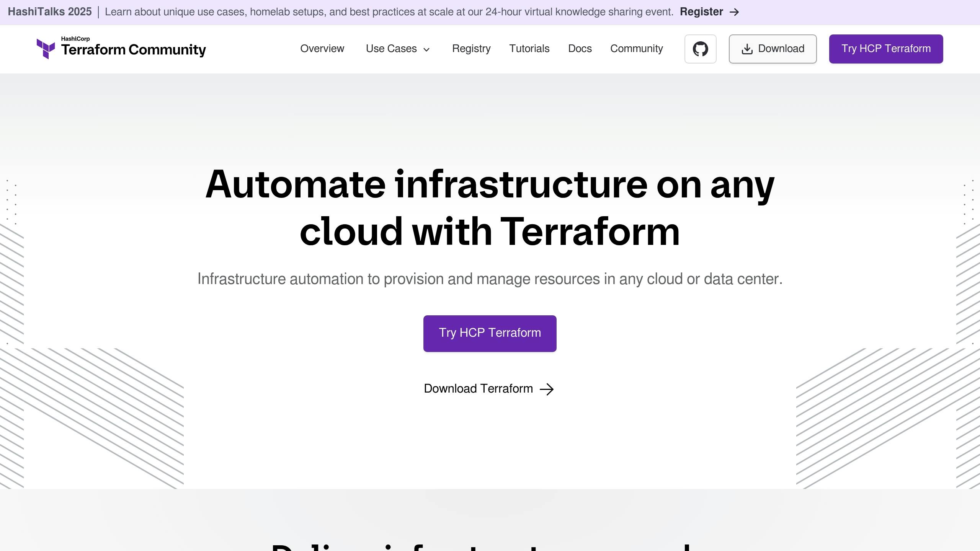Screen dimensions: 980x551
Task: Open the GitHub repository icon
Action: click(700, 49)
